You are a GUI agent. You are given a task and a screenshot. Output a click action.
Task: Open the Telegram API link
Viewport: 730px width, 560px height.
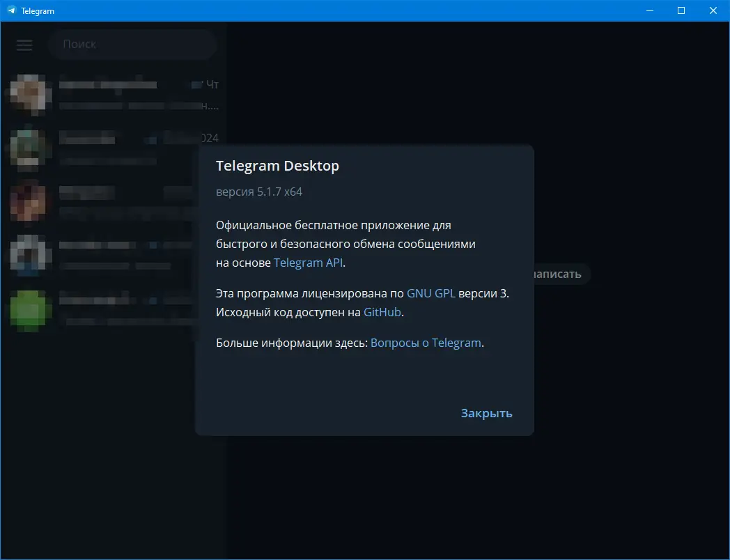click(x=308, y=263)
